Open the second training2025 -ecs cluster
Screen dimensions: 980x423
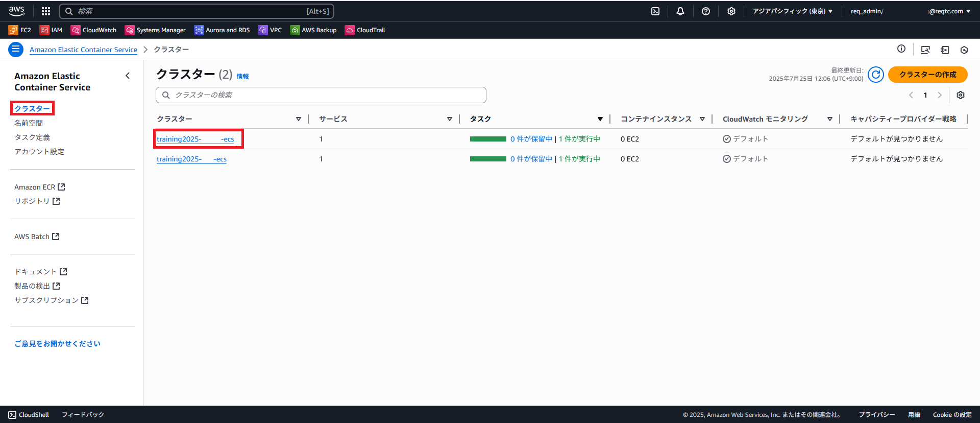click(x=191, y=159)
